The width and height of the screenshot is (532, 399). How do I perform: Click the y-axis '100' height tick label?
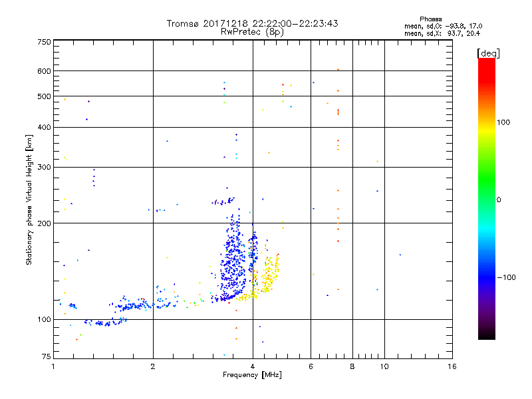pyautogui.click(x=44, y=319)
